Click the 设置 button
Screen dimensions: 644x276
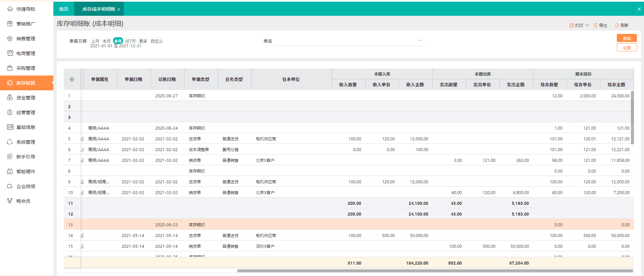point(627,48)
